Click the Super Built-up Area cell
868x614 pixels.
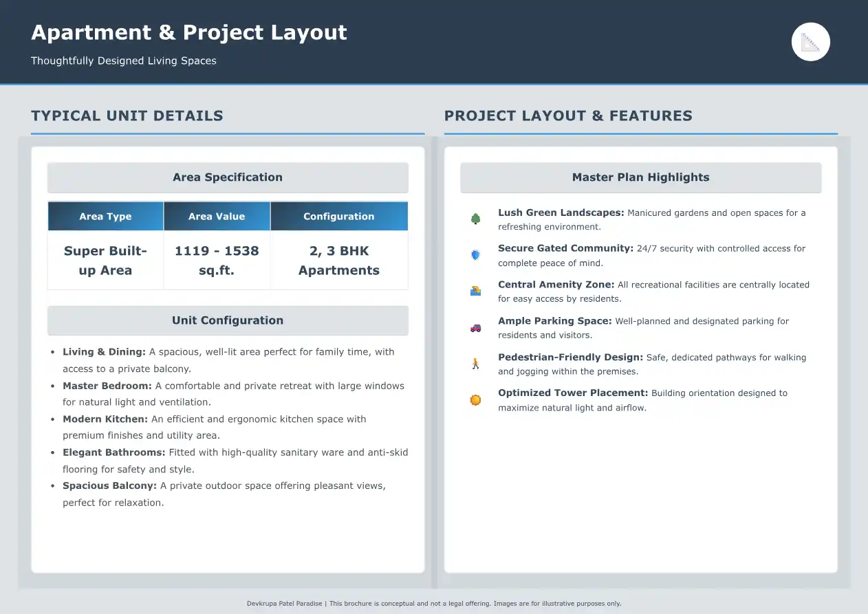coord(105,261)
